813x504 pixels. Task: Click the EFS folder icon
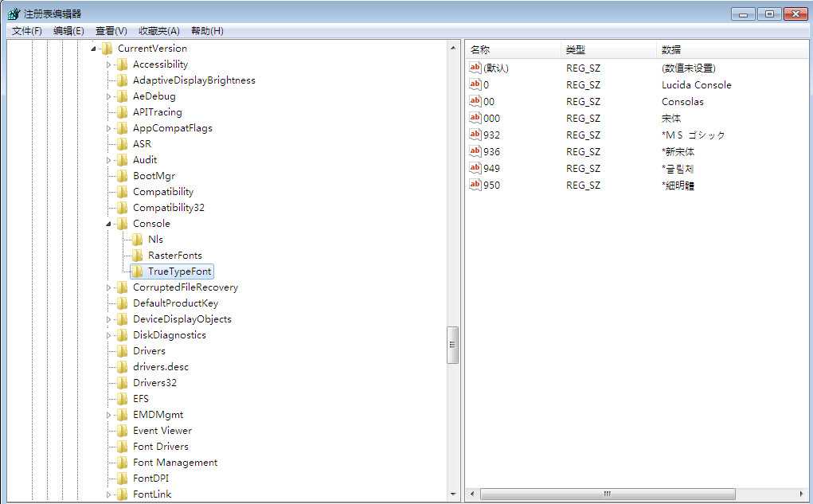pos(123,399)
